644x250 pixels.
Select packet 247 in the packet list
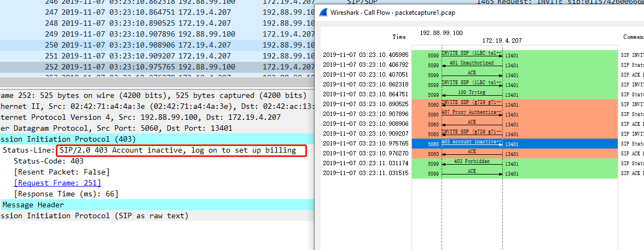pos(157,13)
